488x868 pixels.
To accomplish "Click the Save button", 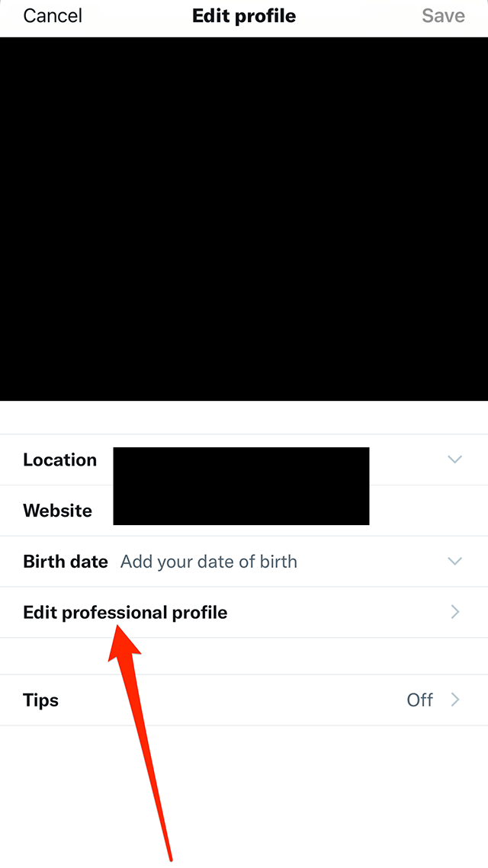I will [x=443, y=16].
